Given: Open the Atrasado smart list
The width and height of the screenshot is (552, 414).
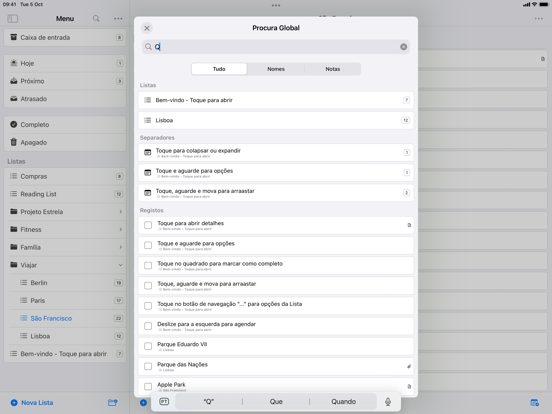Looking at the screenshot, I should point(65,99).
